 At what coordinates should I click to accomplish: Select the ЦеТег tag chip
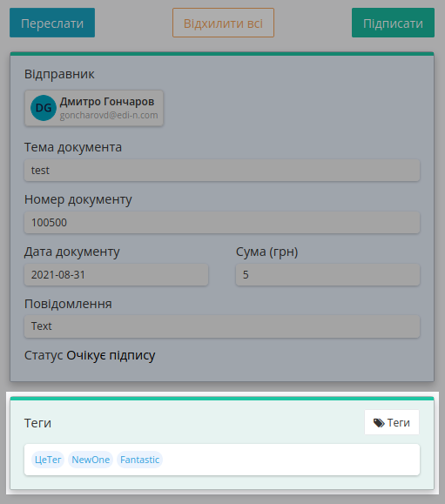[x=48, y=460]
